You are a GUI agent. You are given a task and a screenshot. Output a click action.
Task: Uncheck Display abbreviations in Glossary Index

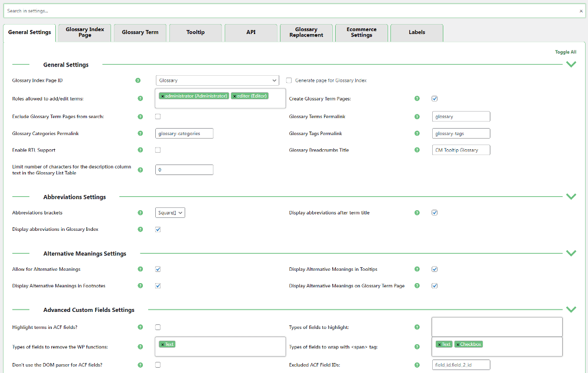(x=158, y=230)
